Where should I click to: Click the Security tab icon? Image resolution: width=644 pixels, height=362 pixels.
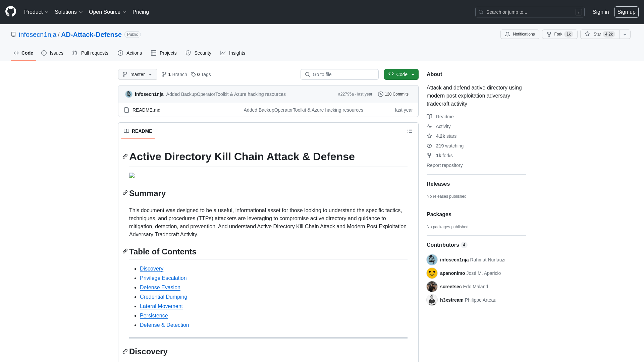click(188, 53)
